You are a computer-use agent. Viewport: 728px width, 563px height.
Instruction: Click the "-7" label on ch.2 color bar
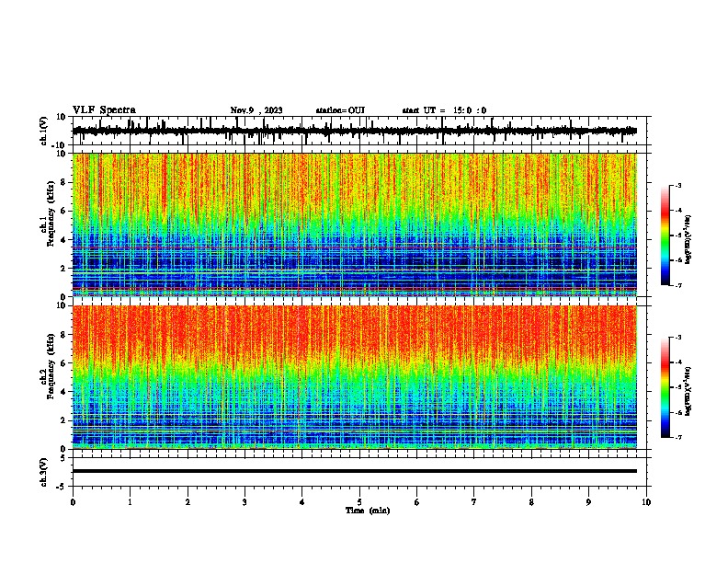pyautogui.click(x=677, y=437)
